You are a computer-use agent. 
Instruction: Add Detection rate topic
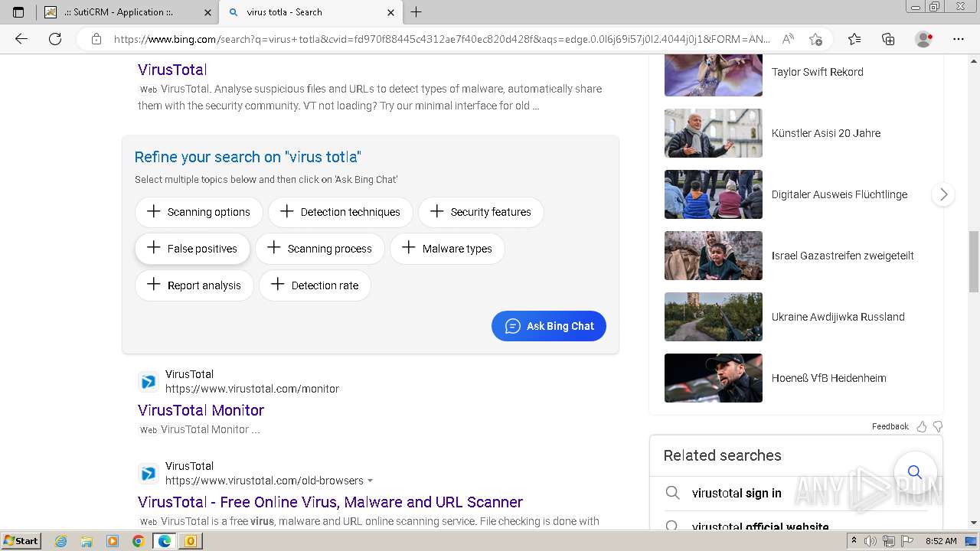tap(315, 285)
